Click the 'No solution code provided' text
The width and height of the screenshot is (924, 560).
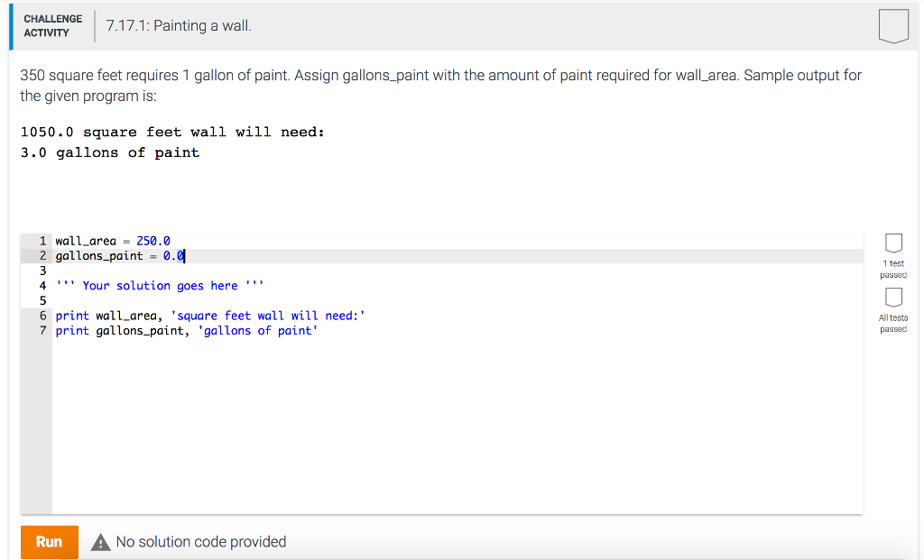200,542
